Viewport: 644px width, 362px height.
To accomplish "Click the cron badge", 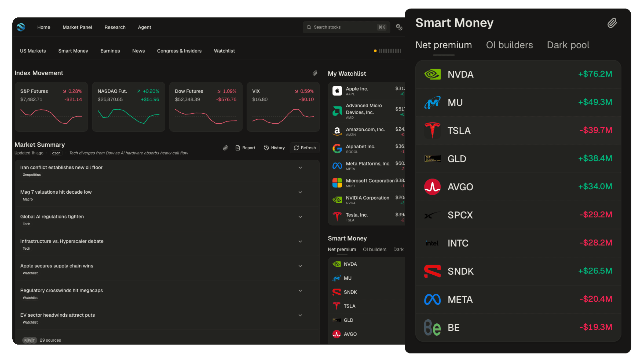I will click(x=56, y=153).
